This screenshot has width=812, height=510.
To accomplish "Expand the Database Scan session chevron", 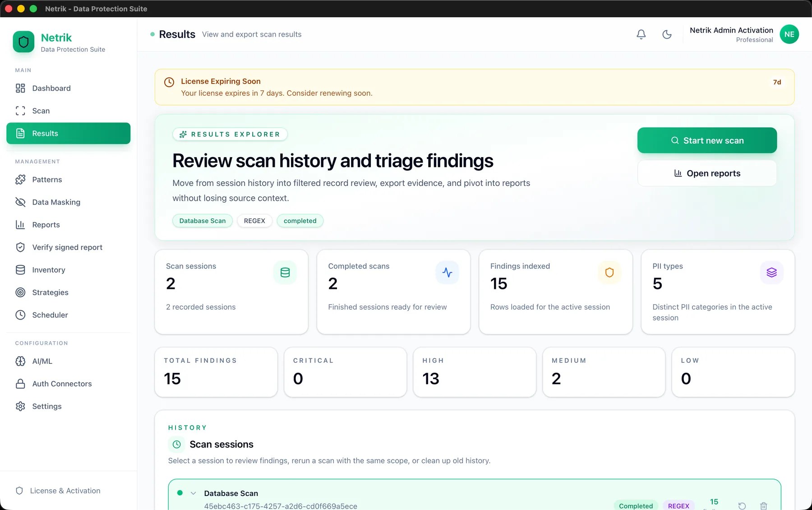I will [194, 493].
